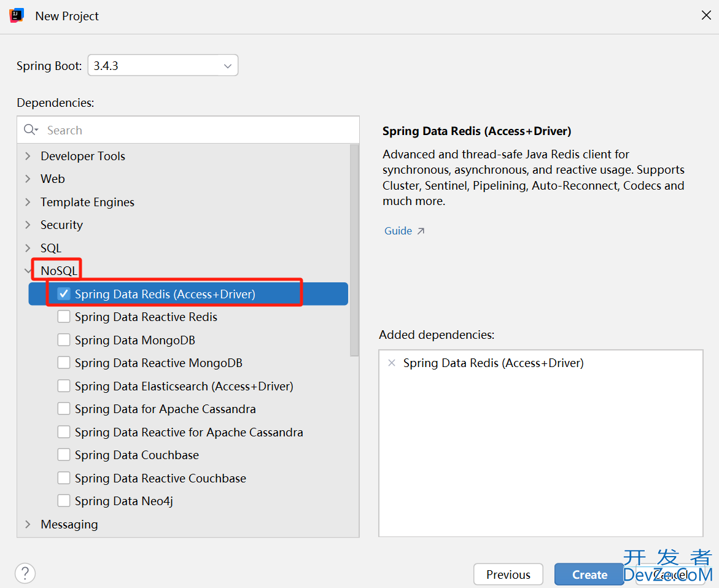The width and height of the screenshot is (719, 588).
Task: Expand the Messaging category
Action: click(x=28, y=524)
